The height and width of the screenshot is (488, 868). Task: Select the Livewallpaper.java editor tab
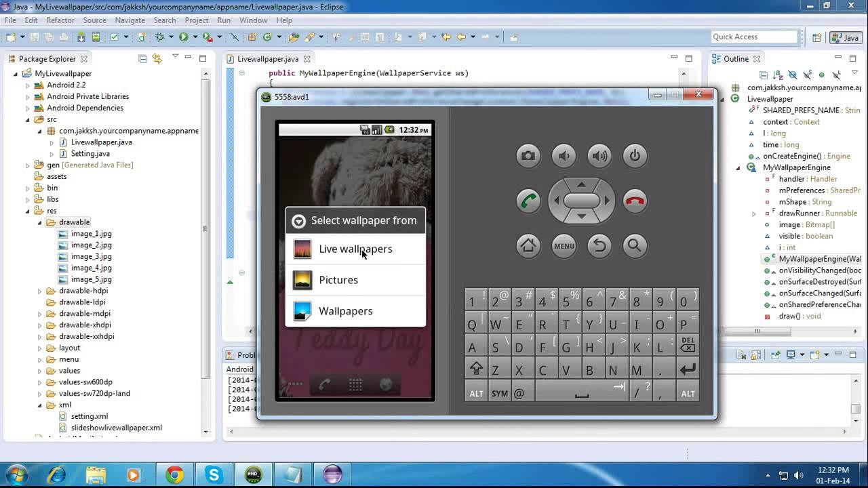click(x=268, y=59)
